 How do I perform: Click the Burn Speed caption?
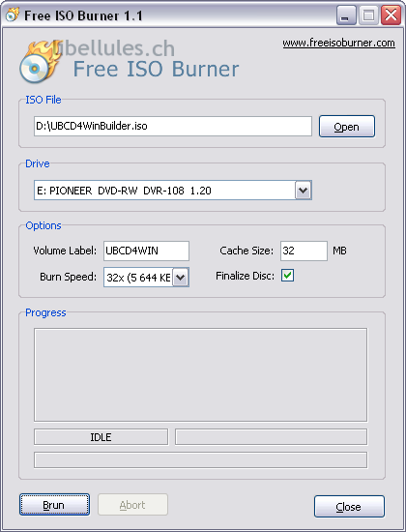coord(69,277)
